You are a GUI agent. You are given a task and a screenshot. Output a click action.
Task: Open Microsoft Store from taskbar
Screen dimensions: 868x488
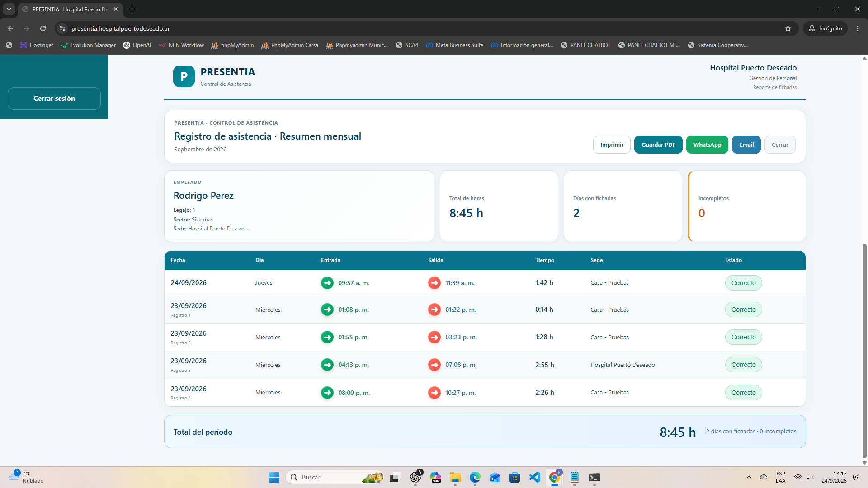[x=514, y=477]
